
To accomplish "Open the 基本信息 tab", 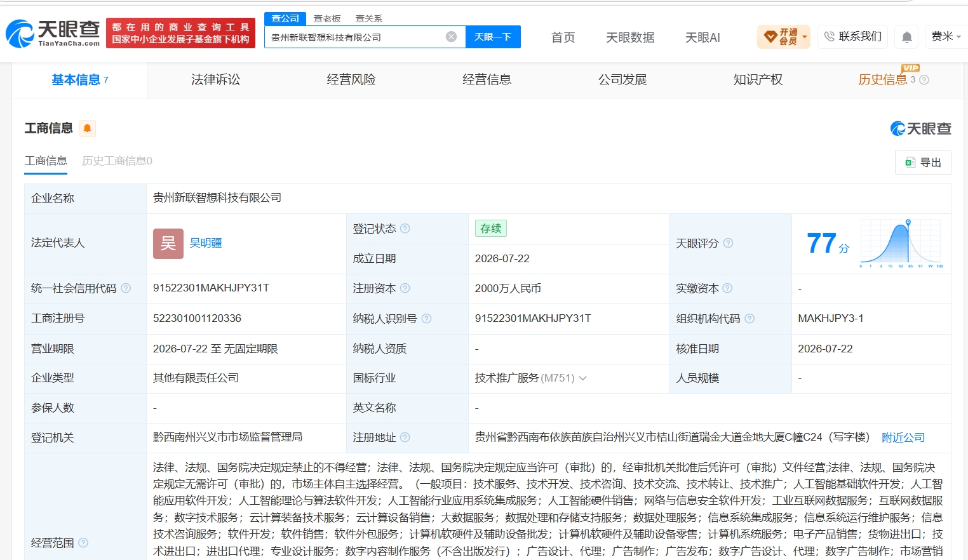I will (80, 80).
